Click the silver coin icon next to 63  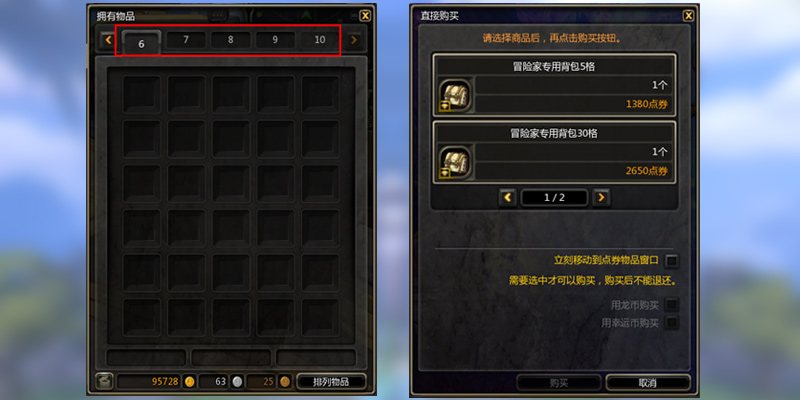tap(237, 381)
